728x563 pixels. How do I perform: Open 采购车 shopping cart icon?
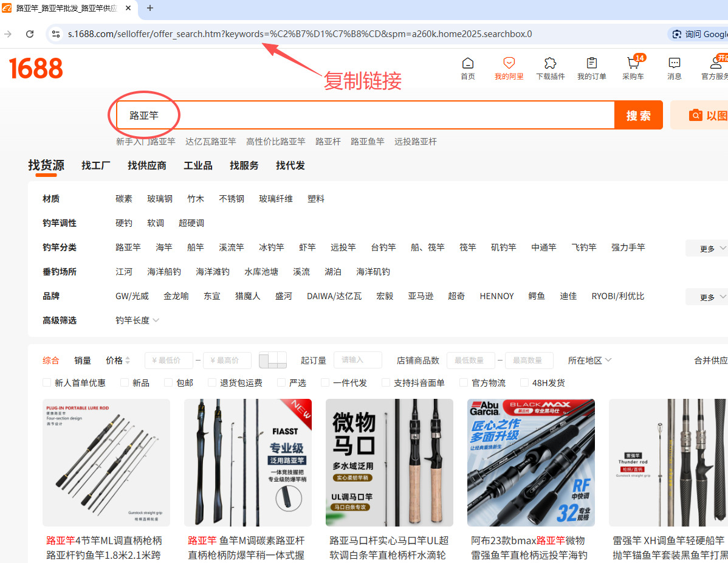click(633, 68)
